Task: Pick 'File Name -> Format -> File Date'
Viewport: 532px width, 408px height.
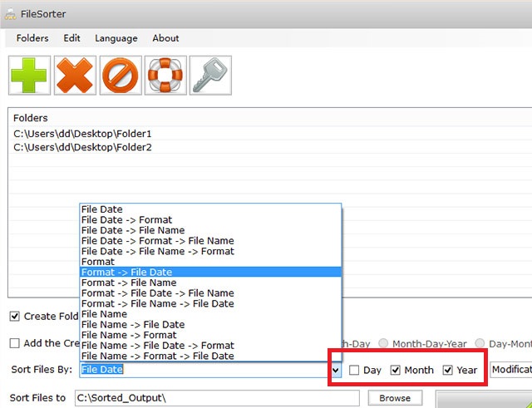Action: click(210, 356)
